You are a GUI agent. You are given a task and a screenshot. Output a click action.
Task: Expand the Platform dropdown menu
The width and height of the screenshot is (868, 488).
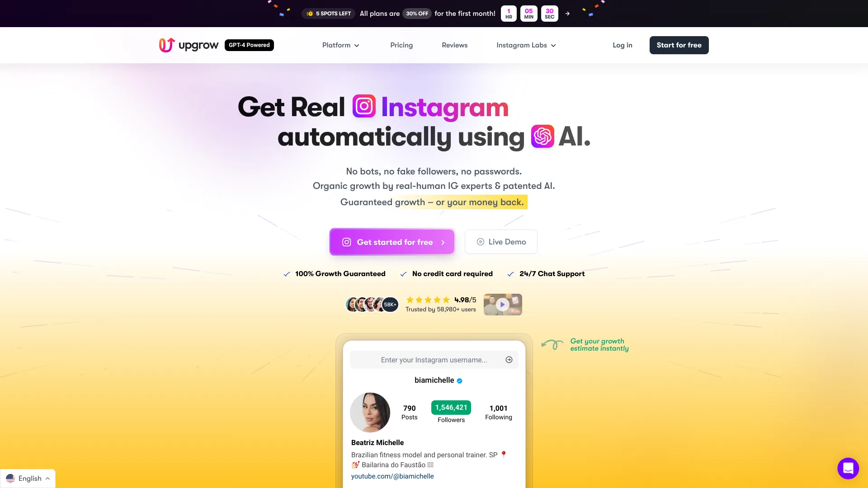[x=340, y=45]
